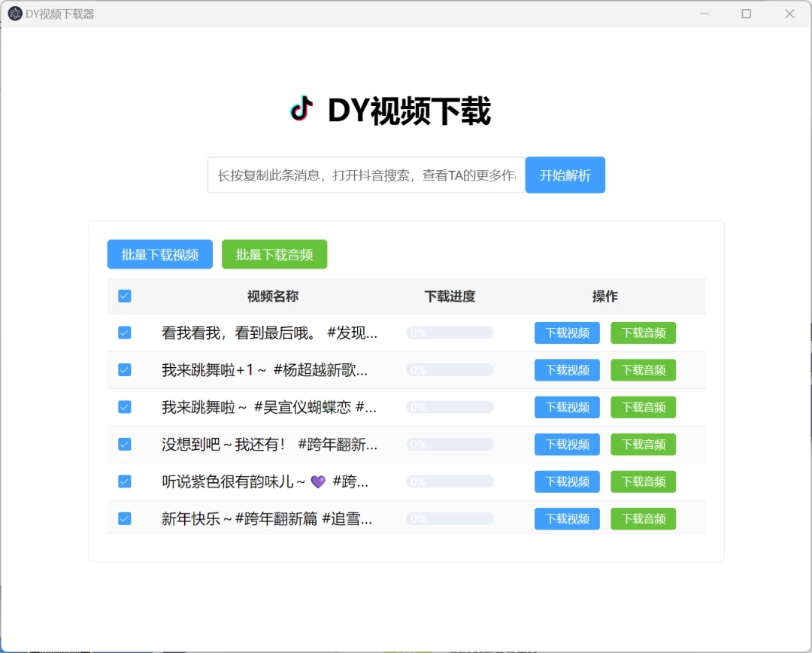Click the 开始解析 button
The image size is (812, 653).
tap(565, 175)
